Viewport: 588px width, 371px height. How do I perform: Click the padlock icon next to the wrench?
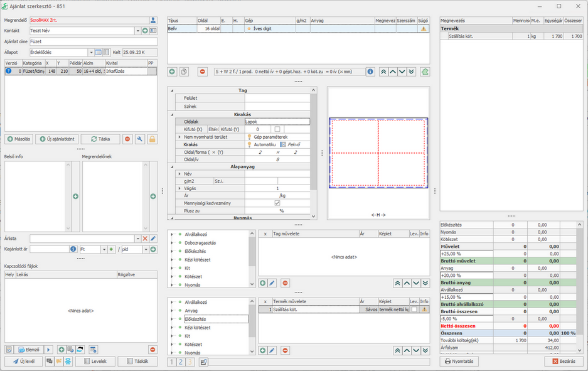152,139
